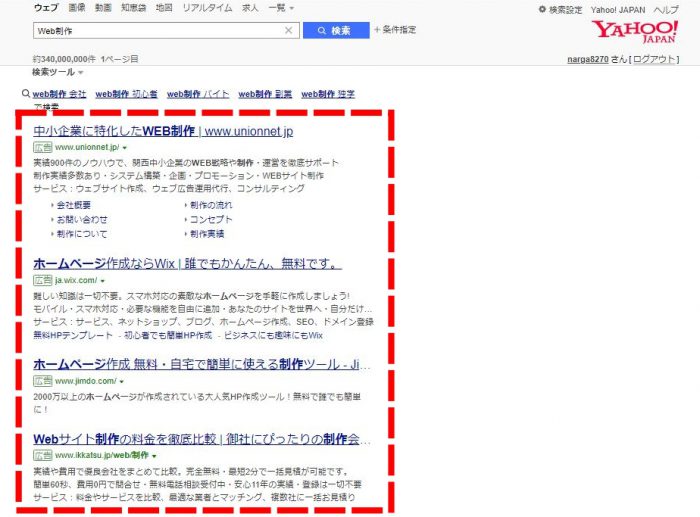Open ad title Webサイト制作の料金を徹底比較
700x517 pixels.
[202, 439]
